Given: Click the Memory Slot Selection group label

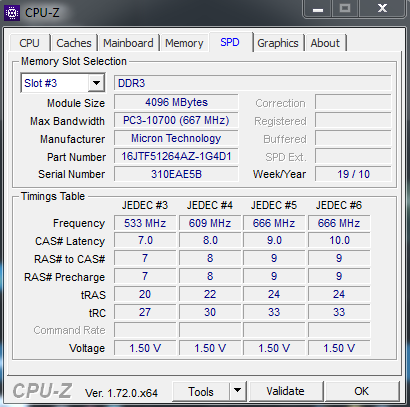Looking at the screenshot, I should click(x=74, y=61).
